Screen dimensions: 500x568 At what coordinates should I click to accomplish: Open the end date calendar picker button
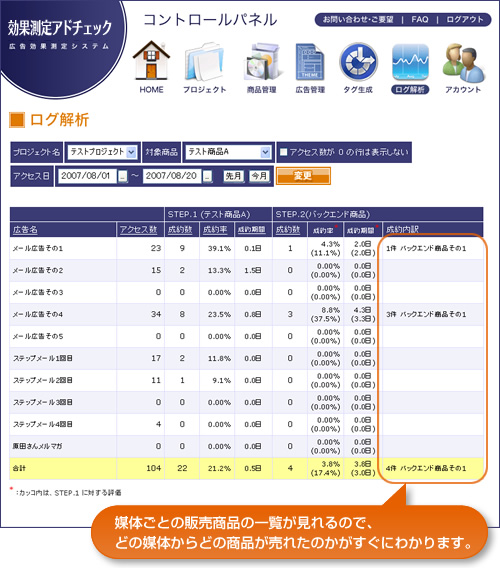click(x=207, y=176)
